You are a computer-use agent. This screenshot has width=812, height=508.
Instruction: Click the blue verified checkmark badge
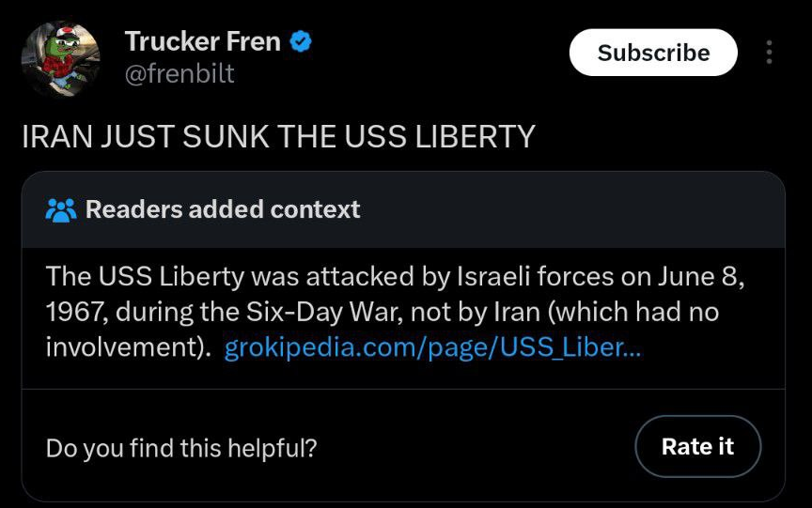click(x=301, y=41)
